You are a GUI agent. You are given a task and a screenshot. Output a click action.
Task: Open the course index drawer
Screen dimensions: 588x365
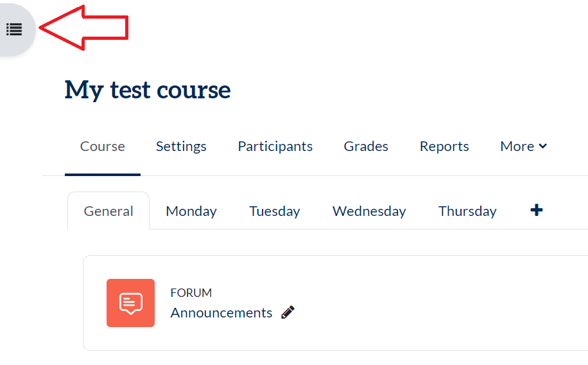(14, 29)
